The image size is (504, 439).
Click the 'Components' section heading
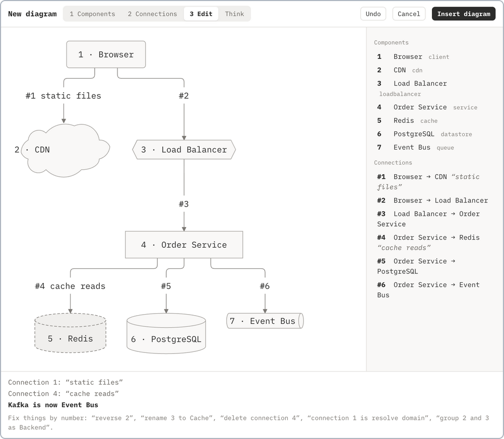click(x=391, y=42)
